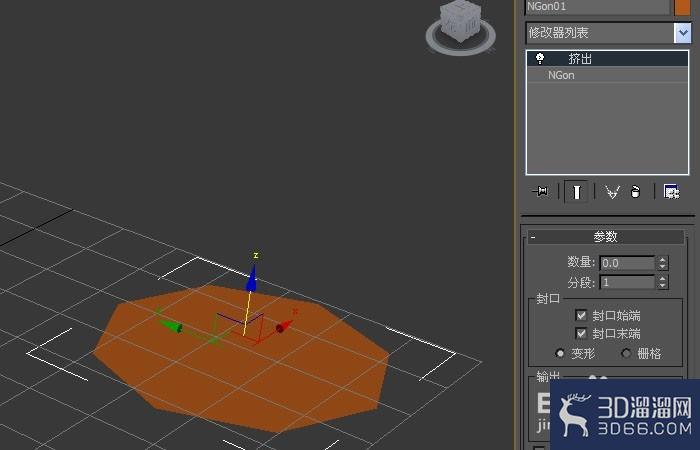700x450 pixels.
Task: Click the green Y axis gizmo arrow
Action: (171, 326)
